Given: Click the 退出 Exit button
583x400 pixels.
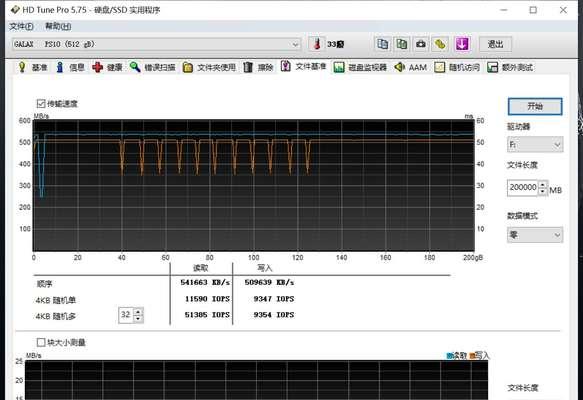Looking at the screenshot, I should pyautogui.click(x=495, y=44).
